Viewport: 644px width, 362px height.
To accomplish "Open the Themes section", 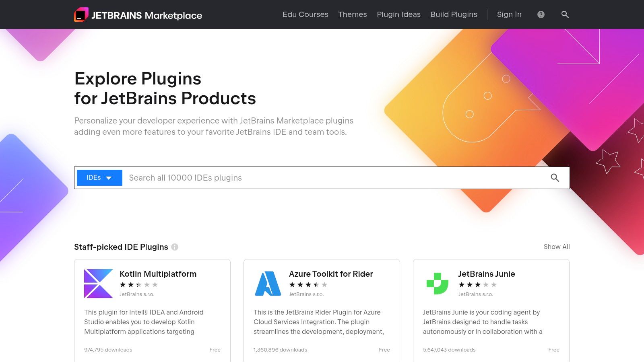I will tap(352, 14).
